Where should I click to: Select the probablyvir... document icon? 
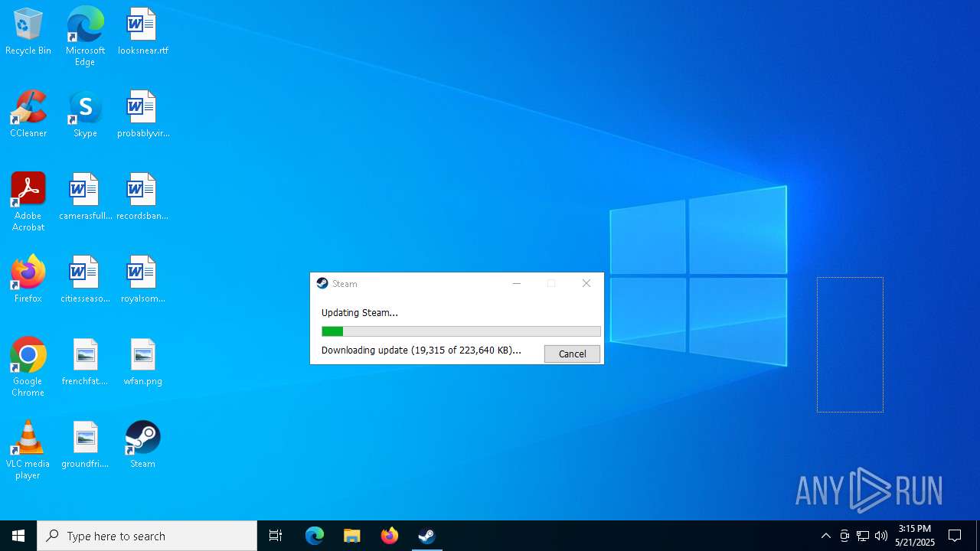pos(142,115)
